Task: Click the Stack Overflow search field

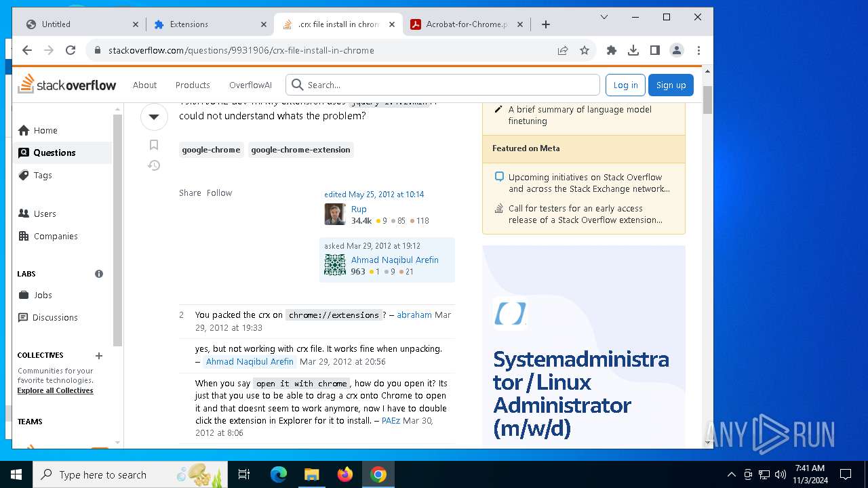Action: 443,85
